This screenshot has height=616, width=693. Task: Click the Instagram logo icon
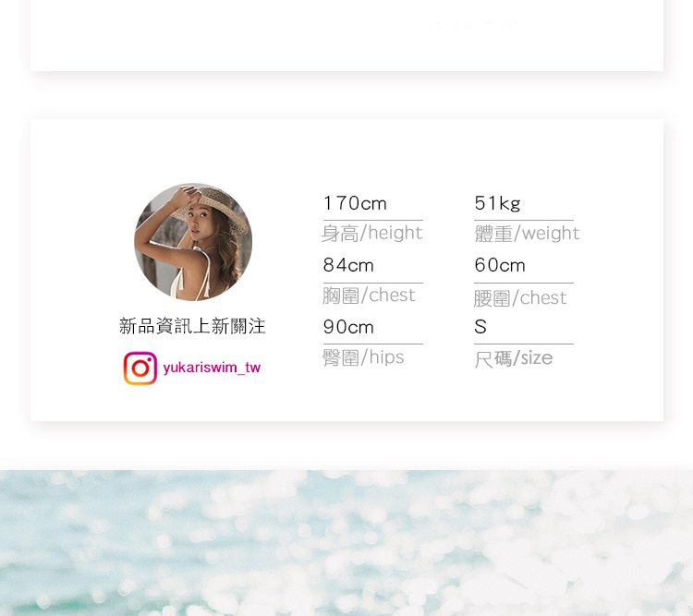140,368
